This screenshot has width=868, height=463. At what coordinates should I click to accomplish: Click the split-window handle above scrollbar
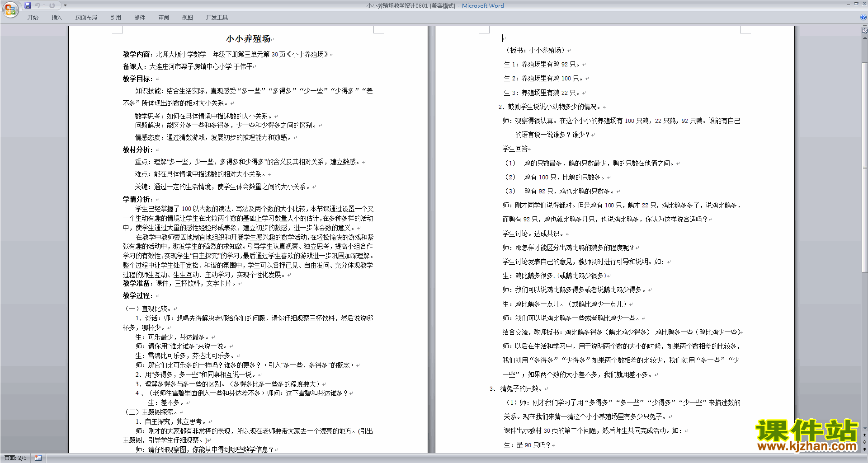click(x=865, y=26)
